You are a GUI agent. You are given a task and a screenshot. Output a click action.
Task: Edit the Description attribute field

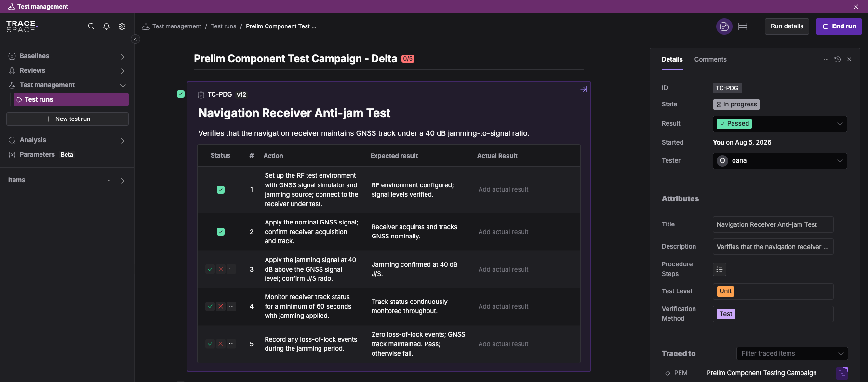click(x=773, y=247)
